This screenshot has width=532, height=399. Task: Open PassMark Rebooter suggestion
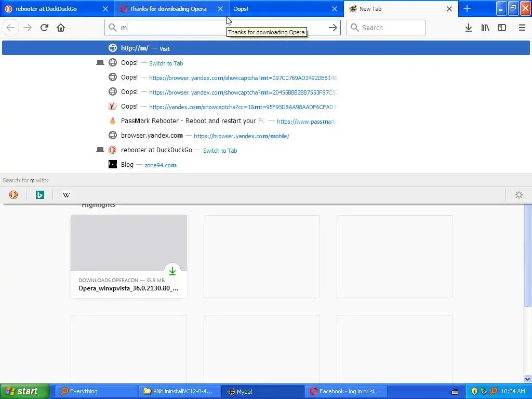point(265,121)
